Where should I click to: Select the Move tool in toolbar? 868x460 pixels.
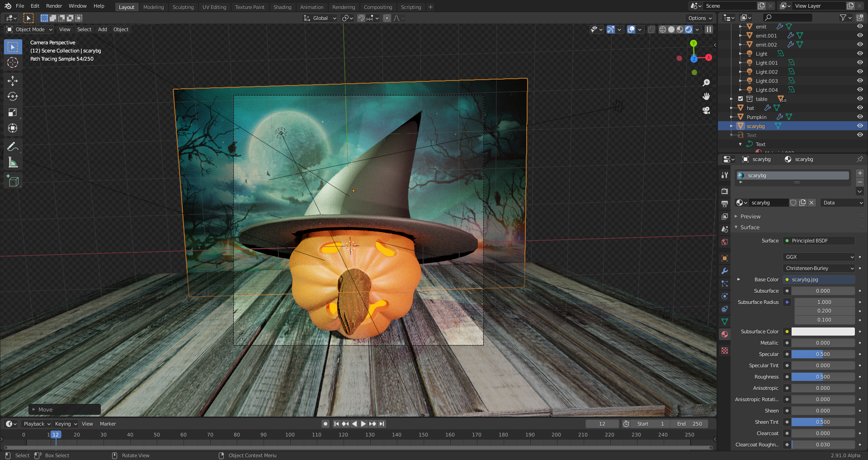(x=13, y=81)
